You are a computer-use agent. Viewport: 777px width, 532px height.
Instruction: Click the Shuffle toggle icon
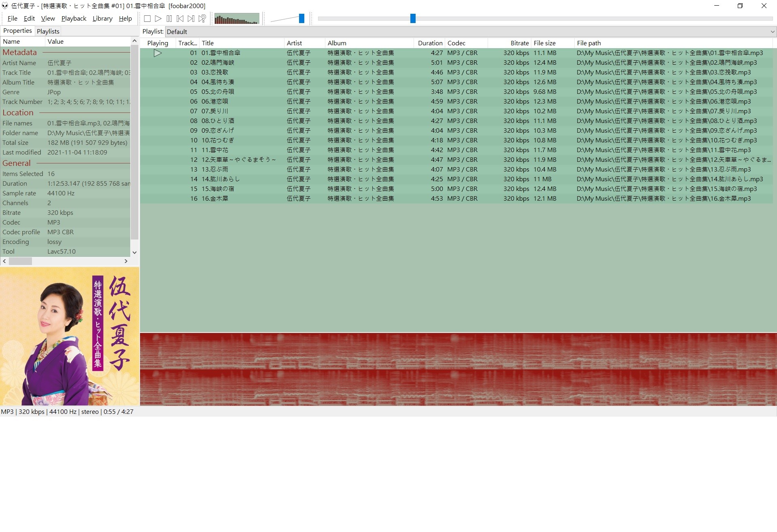click(202, 19)
